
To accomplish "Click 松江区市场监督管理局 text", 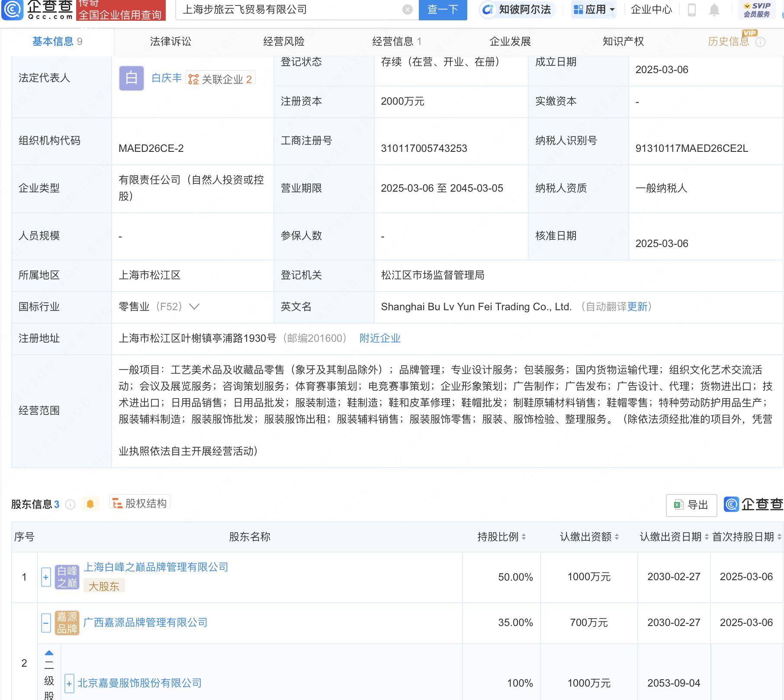I will 433,275.
